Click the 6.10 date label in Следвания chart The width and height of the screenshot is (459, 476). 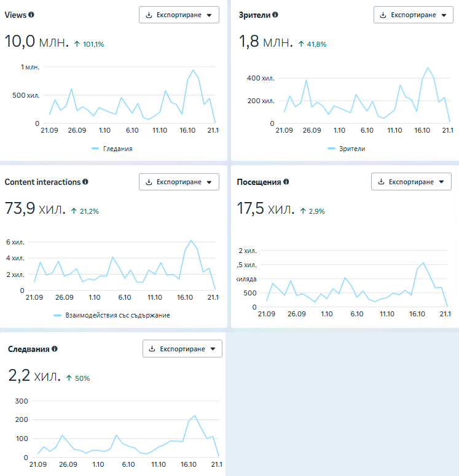(128, 464)
